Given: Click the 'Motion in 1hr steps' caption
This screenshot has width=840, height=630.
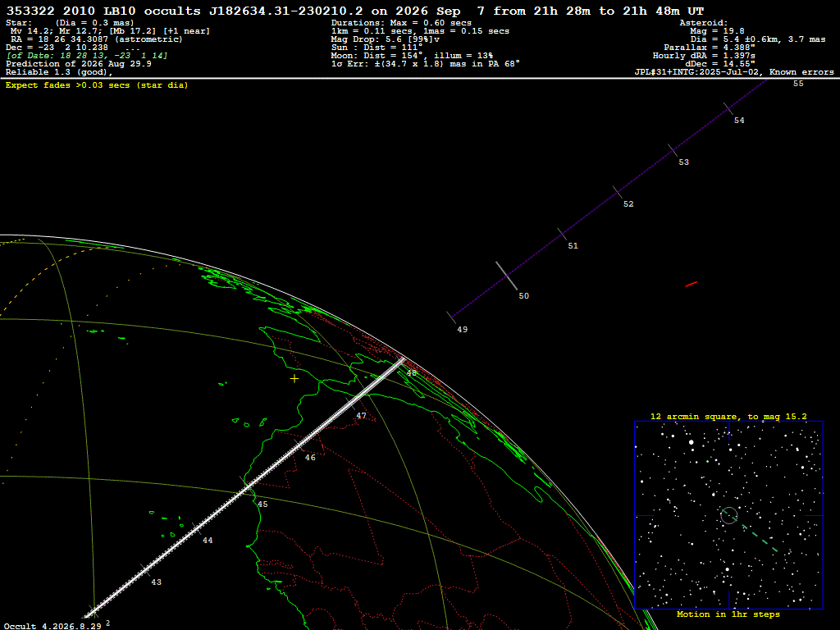Looking at the screenshot, I should click(x=728, y=614).
